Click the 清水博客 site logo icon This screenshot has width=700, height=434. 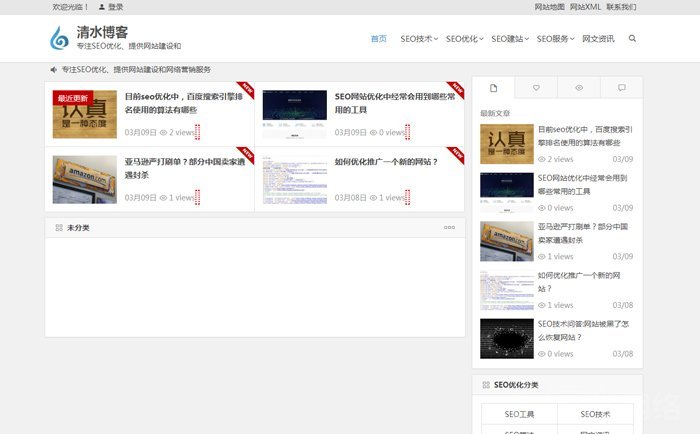click(x=61, y=39)
